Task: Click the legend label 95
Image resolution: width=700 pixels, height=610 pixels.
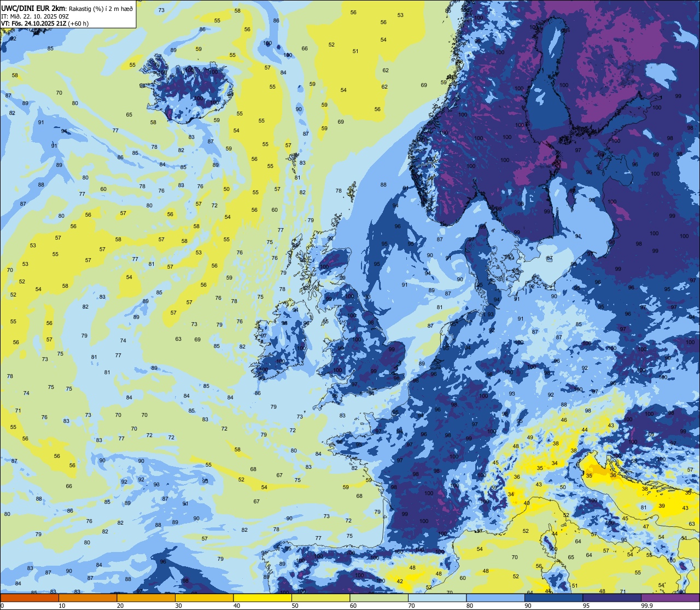Action: (586, 606)
